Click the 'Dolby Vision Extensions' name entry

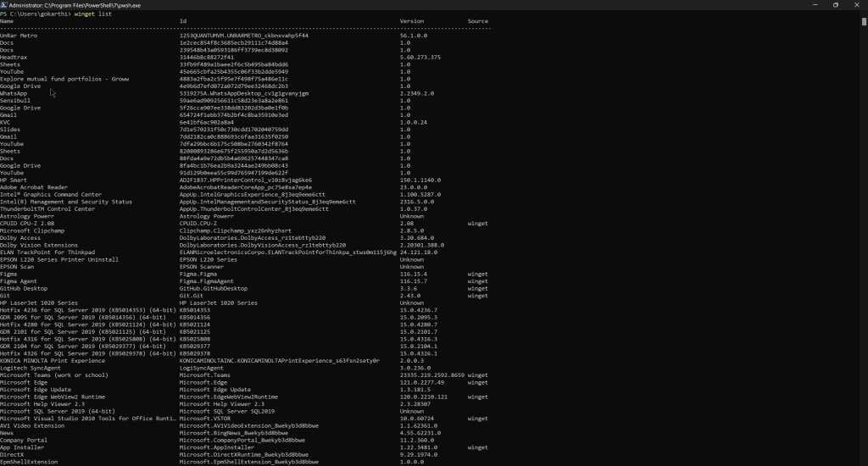coord(39,245)
